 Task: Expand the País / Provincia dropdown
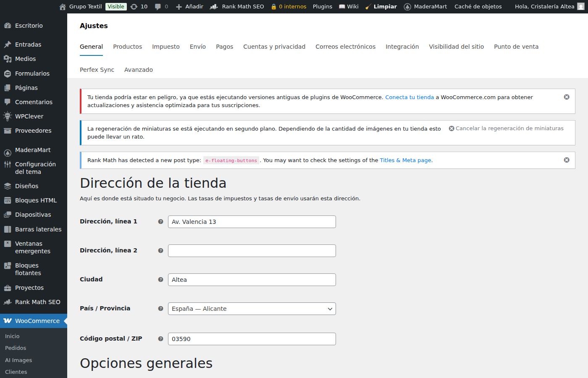tap(252, 309)
